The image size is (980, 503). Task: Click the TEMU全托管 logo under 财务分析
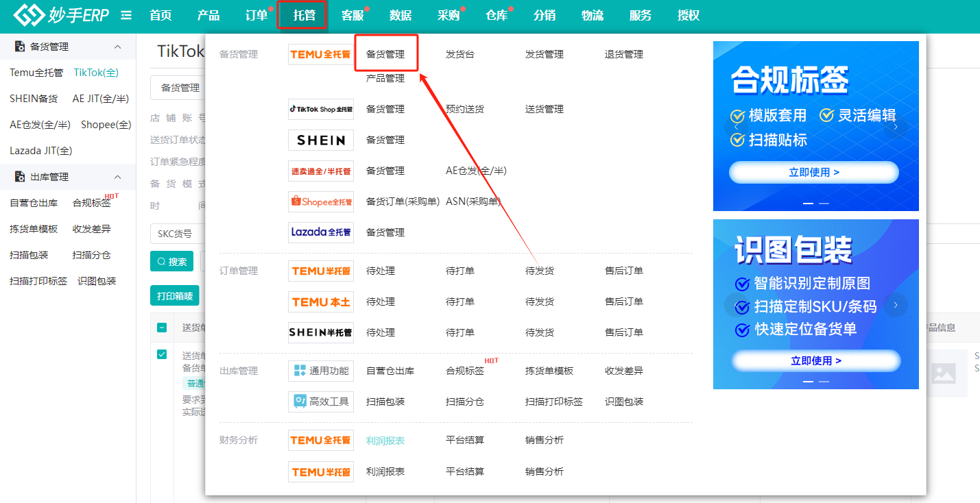[321, 440]
